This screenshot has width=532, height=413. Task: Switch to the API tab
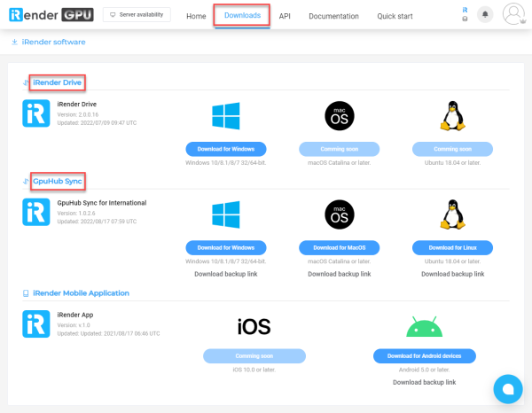pos(285,16)
